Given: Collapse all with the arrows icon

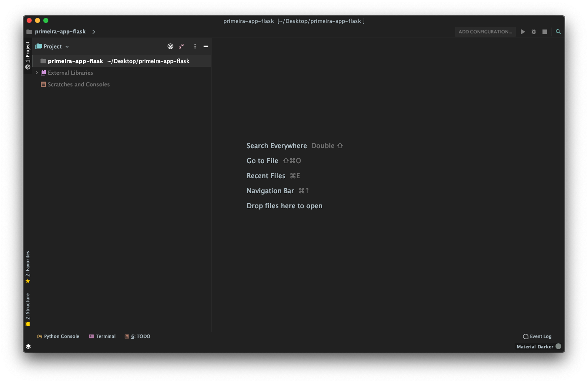Looking at the screenshot, I should (x=181, y=46).
